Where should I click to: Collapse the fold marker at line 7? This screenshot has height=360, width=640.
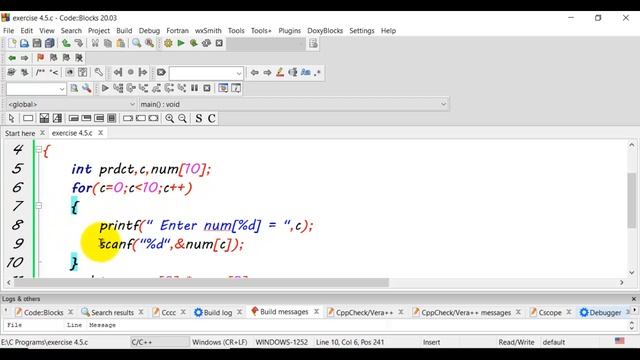tap(38, 206)
